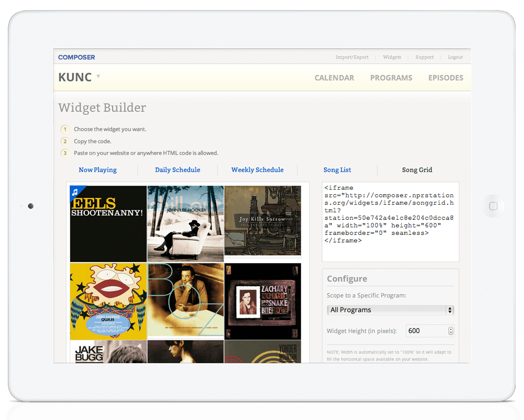View the Song List widget
This screenshot has height=420, width=524.
(x=337, y=170)
